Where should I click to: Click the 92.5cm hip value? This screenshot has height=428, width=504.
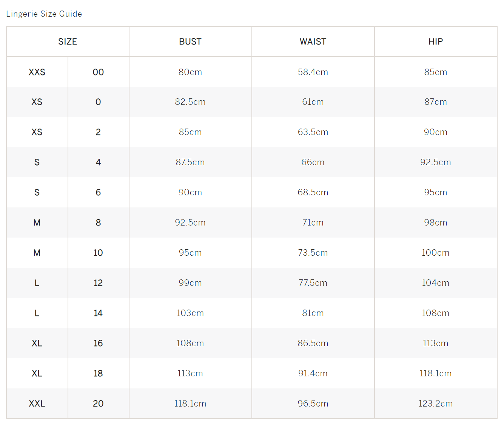435,163
